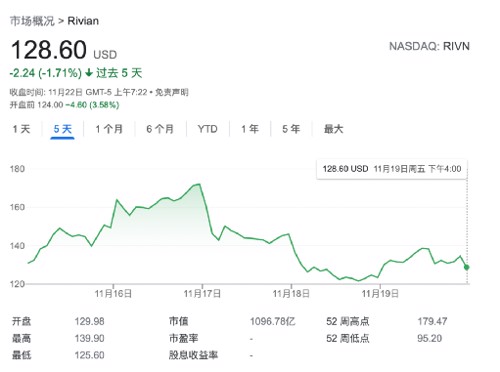Click the green endpoint marker on the chart
This screenshot has width=500, height=372.
(x=467, y=267)
